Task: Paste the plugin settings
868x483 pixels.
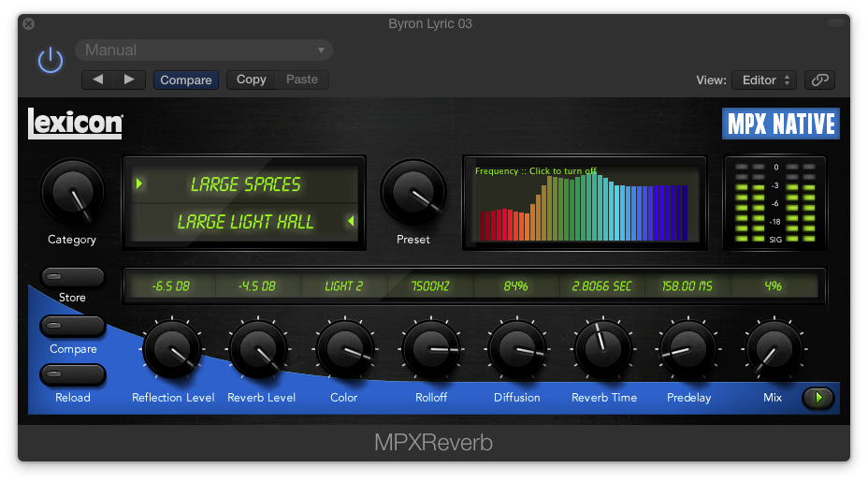Action: [302, 80]
